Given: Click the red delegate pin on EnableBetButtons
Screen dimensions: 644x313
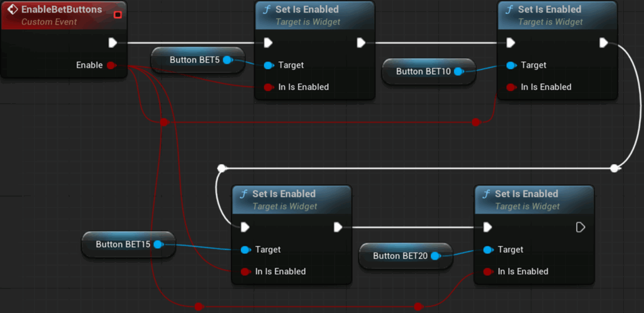Looking at the screenshot, I should (x=118, y=14).
